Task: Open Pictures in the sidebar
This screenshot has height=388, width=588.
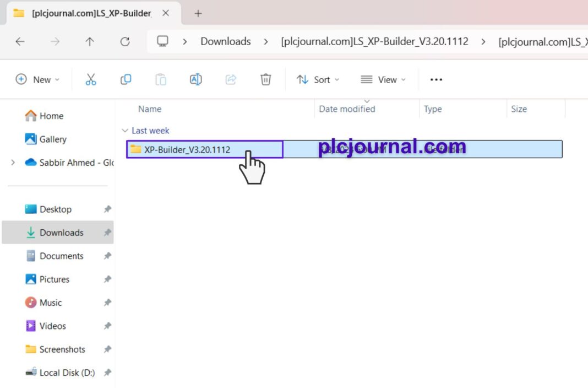Action: pyautogui.click(x=47, y=279)
